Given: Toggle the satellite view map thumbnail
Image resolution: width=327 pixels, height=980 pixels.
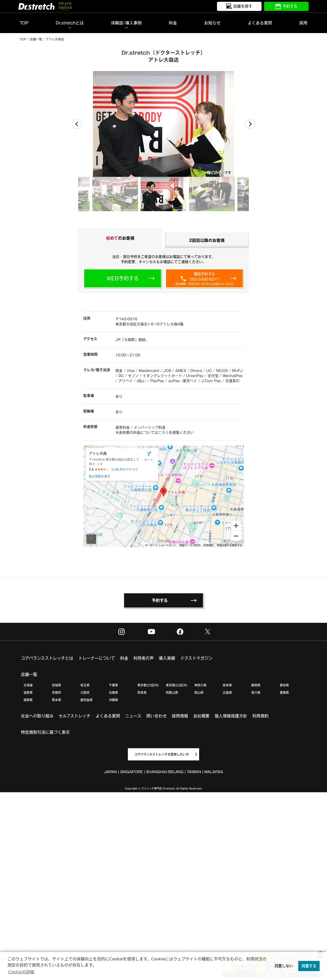Looking at the screenshot, I should (x=91, y=539).
